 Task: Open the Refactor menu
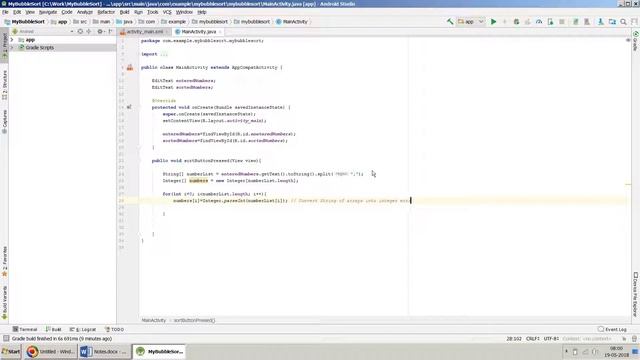coord(106,12)
